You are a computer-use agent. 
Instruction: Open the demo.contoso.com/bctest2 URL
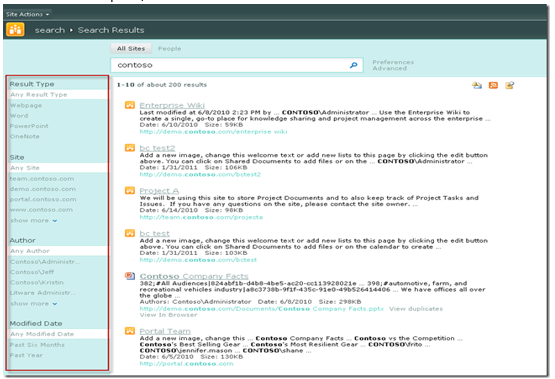point(200,174)
